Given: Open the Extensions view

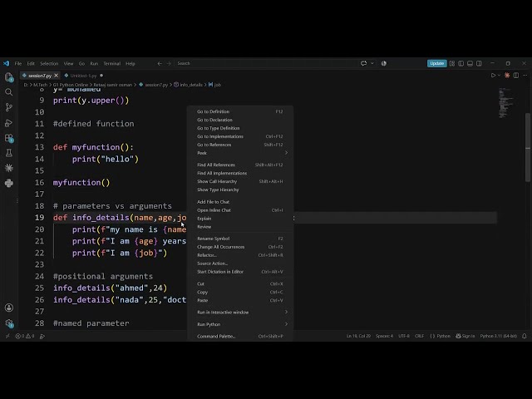Looking at the screenshot, I should pyautogui.click(x=9, y=138).
